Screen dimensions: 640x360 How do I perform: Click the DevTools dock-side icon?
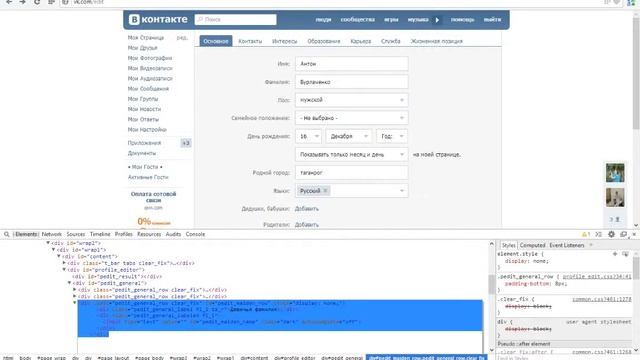(x=623, y=234)
